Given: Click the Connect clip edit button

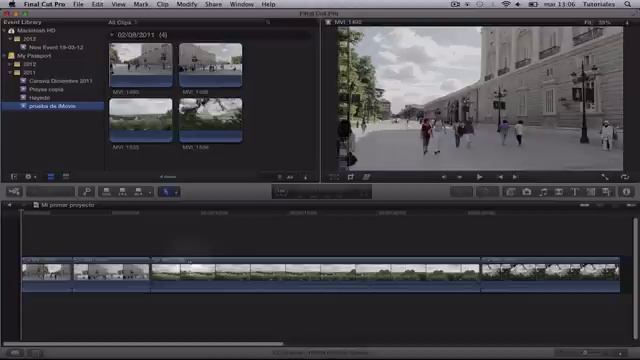Looking at the screenshot, I should click(x=107, y=191).
